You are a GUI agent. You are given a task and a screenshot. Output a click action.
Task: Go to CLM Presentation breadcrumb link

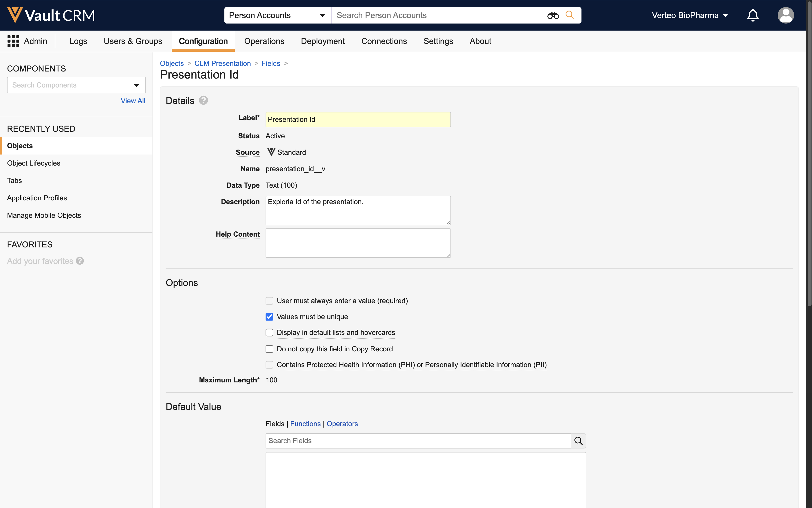tap(222, 63)
